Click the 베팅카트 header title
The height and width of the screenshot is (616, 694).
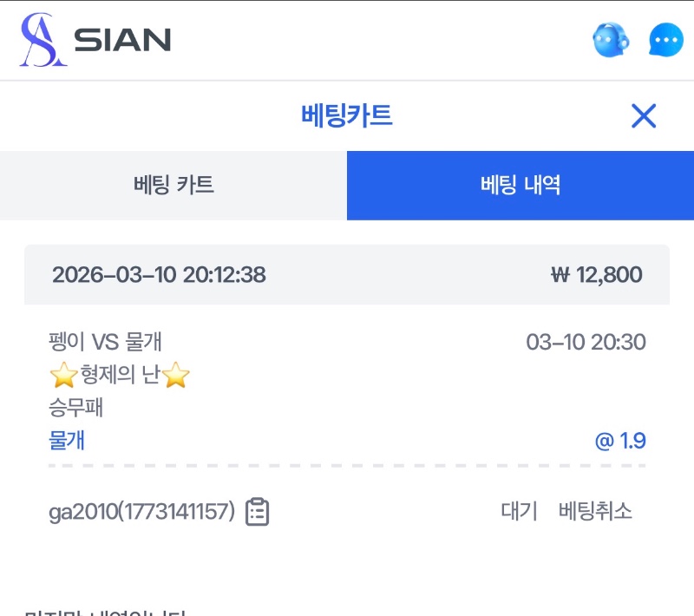coord(346,115)
